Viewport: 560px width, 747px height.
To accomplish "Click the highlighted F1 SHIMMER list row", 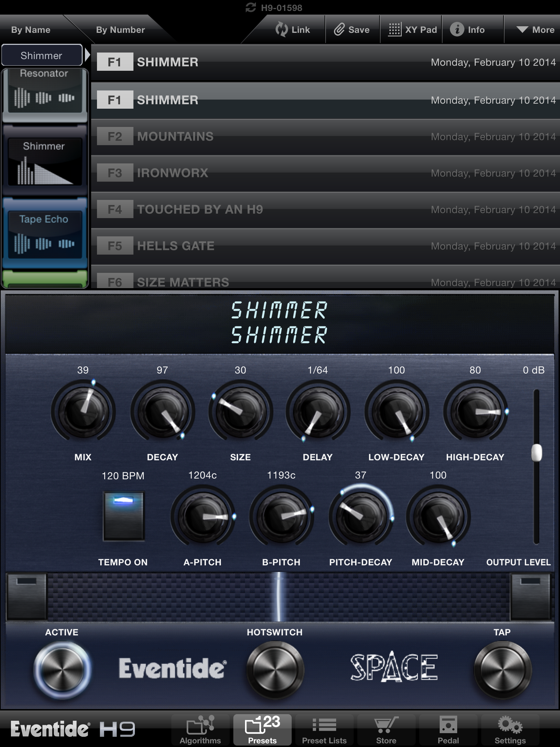I will coord(326,100).
